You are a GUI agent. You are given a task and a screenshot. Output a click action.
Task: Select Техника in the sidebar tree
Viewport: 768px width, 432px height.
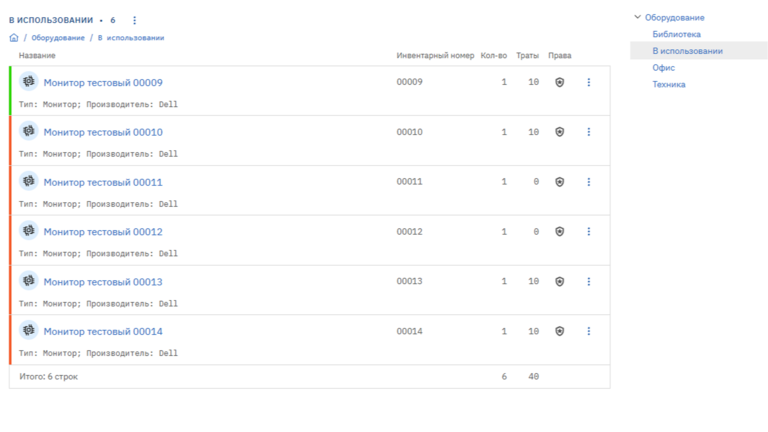tap(669, 85)
